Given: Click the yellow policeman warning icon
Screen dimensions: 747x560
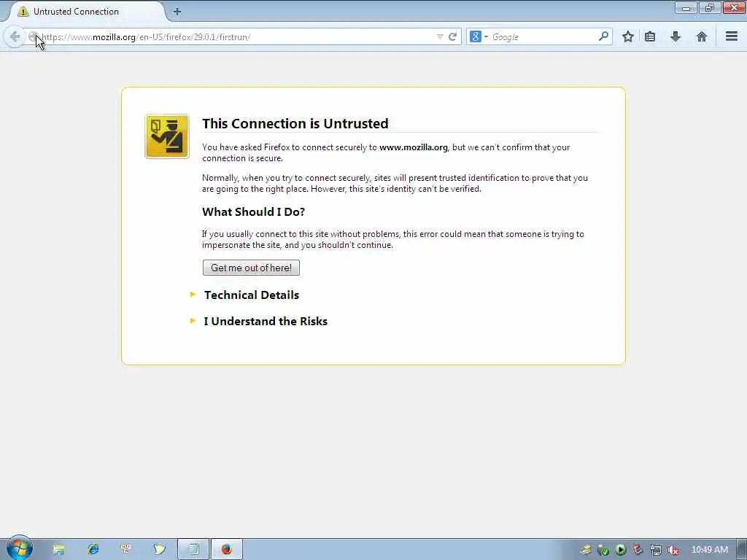Looking at the screenshot, I should pos(167,136).
